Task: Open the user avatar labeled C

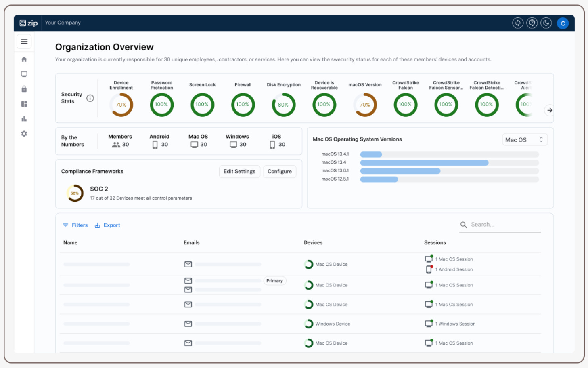Action: point(563,23)
